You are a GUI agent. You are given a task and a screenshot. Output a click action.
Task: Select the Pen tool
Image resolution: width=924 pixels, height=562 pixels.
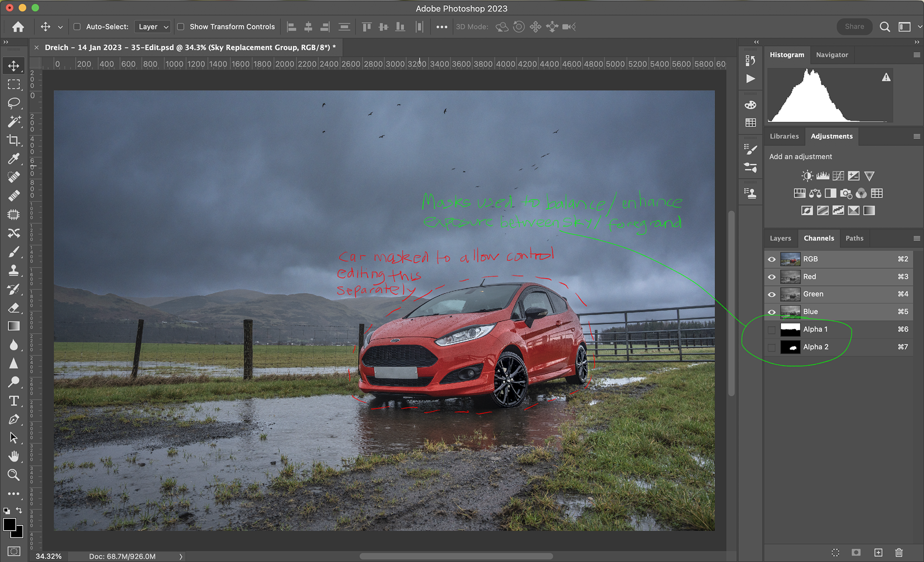pos(14,419)
